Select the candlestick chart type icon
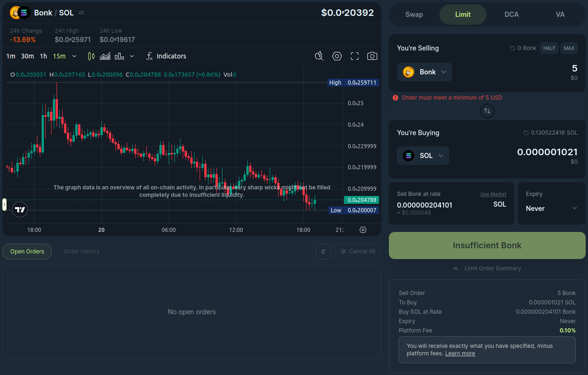This screenshot has height=375, width=588. pos(91,56)
